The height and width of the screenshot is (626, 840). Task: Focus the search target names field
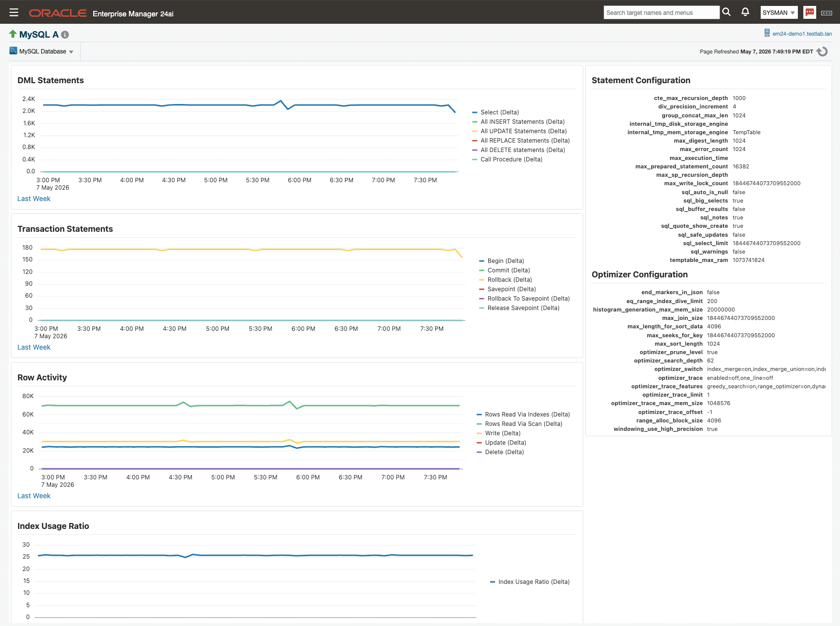(x=662, y=12)
